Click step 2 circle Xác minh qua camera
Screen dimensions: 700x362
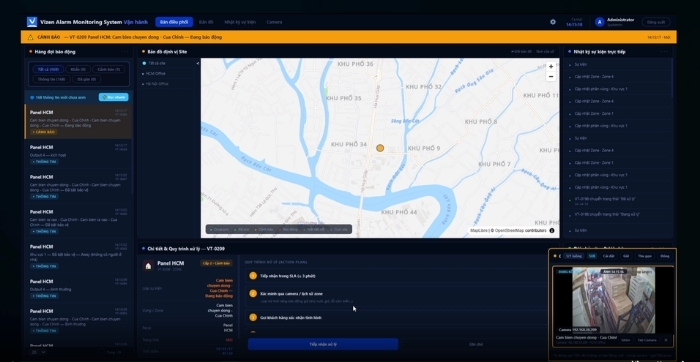[x=253, y=294]
